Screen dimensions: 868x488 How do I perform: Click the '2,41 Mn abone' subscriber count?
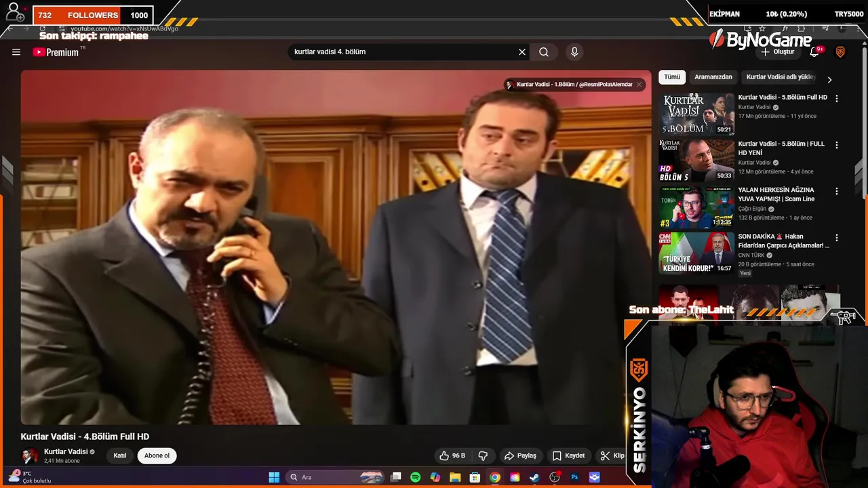[62, 461]
